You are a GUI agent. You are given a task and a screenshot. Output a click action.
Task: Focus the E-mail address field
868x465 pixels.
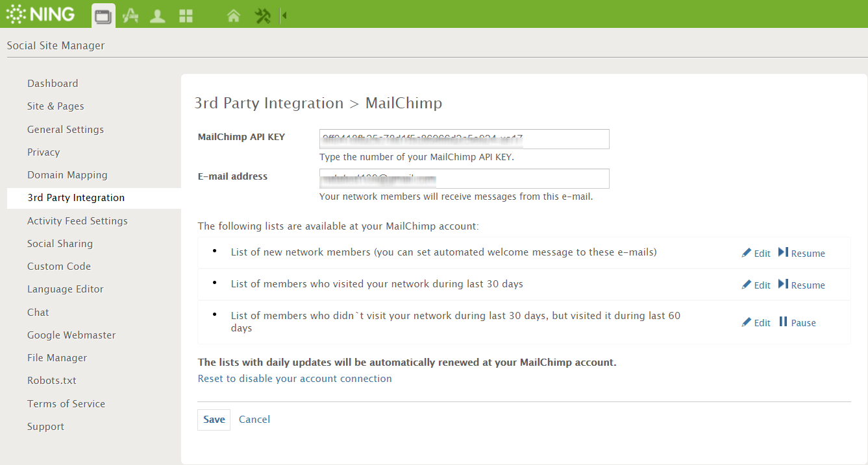point(464,178)
